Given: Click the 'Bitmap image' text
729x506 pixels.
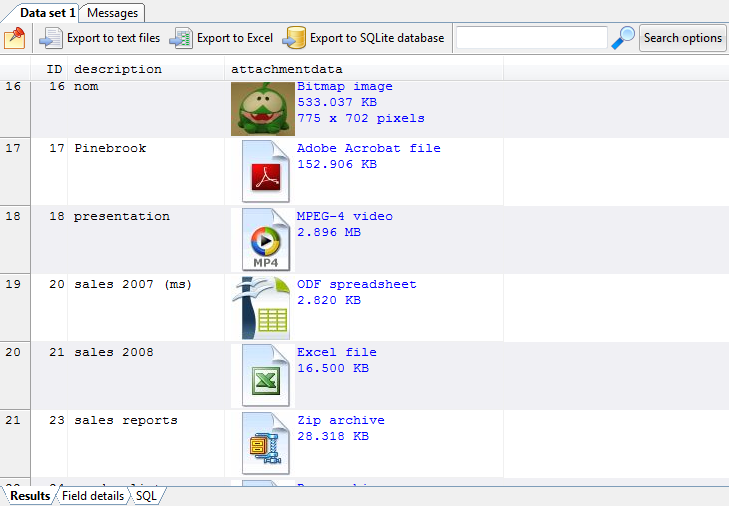Looking at the screenshot, I should pos(345,87).
